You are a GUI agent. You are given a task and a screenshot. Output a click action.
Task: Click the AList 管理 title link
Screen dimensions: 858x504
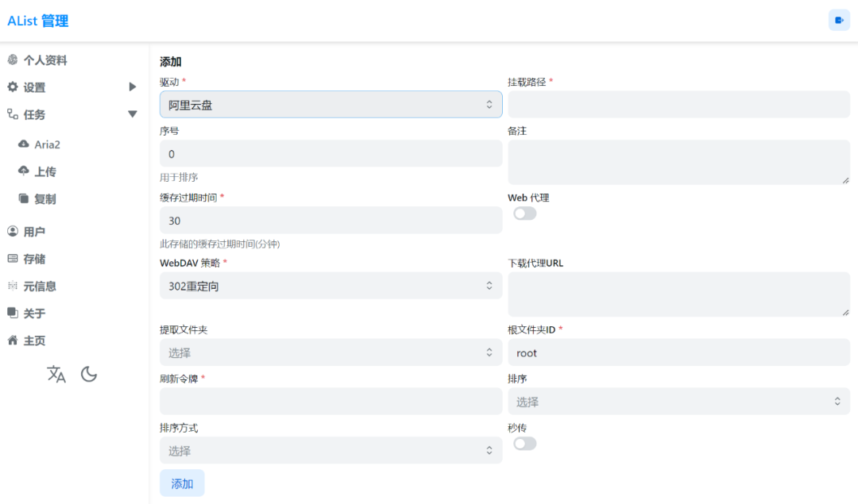click(38, 21)
